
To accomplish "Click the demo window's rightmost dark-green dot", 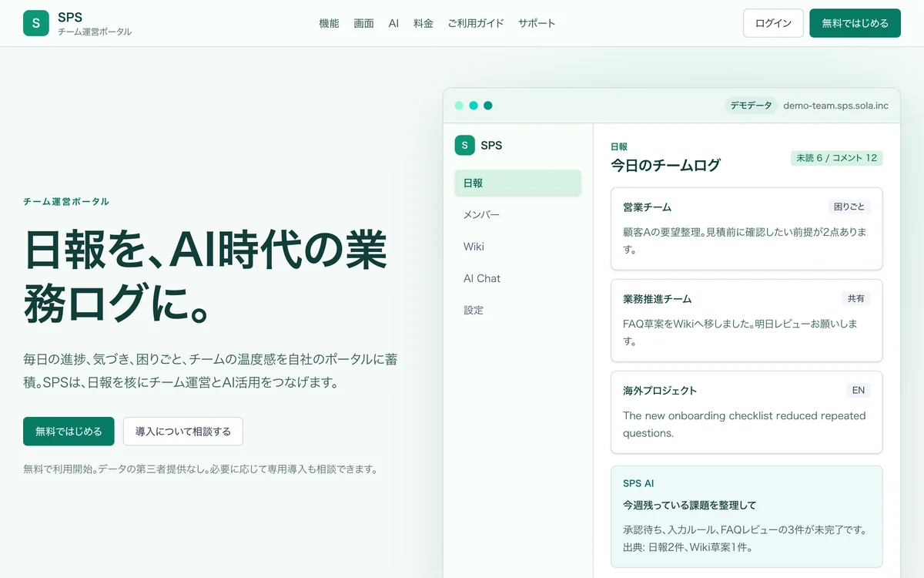I will 487,106.
